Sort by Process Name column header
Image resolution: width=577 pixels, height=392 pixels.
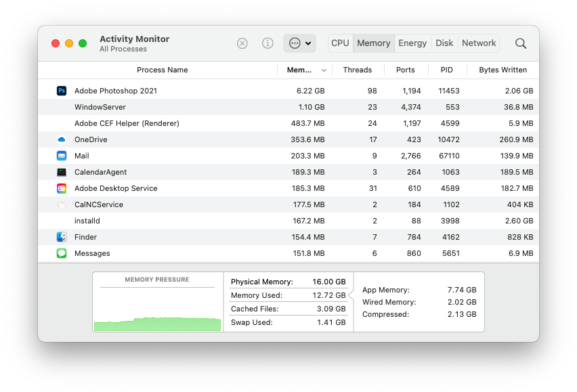tap(163, 70)
